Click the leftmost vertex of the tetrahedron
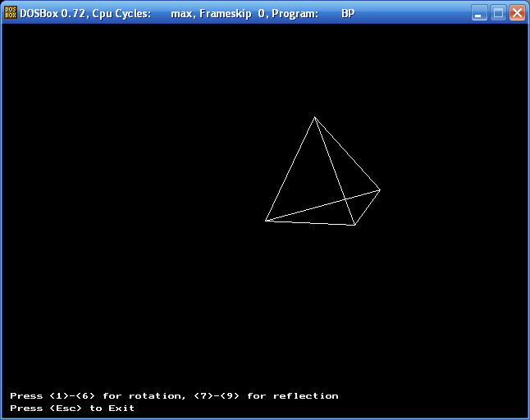The height and width of the screenshot is (420, 530). [x=266, y=221]
